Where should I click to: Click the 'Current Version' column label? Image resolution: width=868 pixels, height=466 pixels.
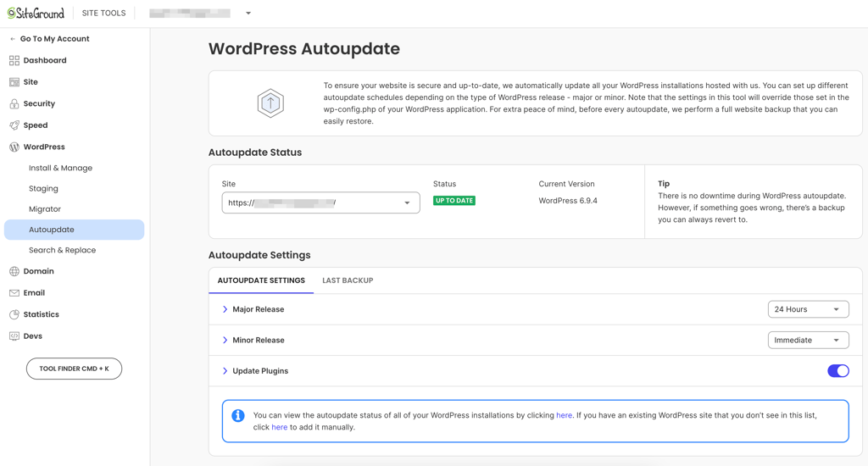[566, 184]
